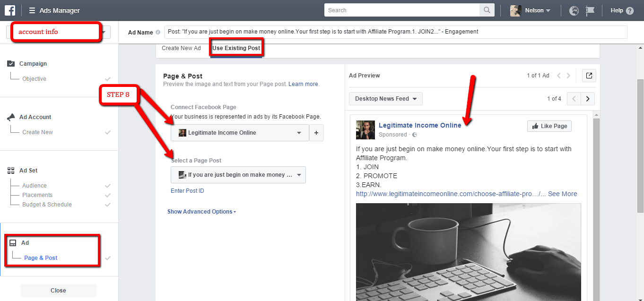Open Objective under Campaign
Image resolution: width=644 pixels, height=301 pixels.
tap(35, 79)
